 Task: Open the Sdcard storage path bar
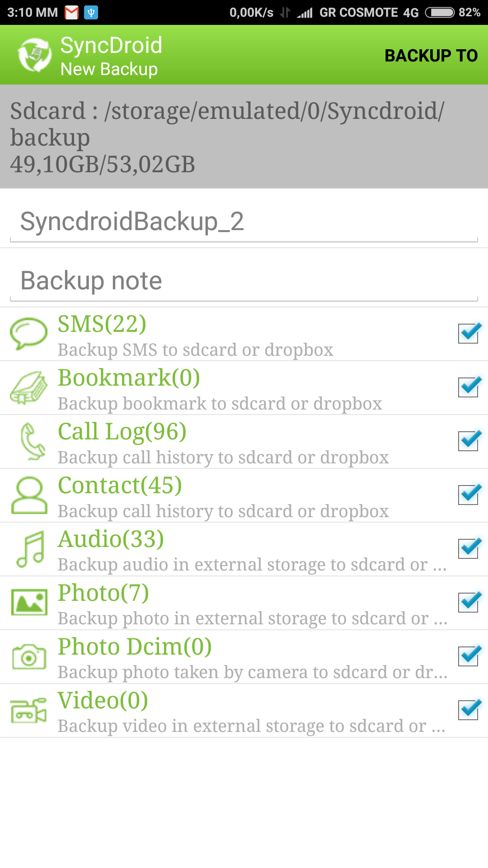point(244,137)
